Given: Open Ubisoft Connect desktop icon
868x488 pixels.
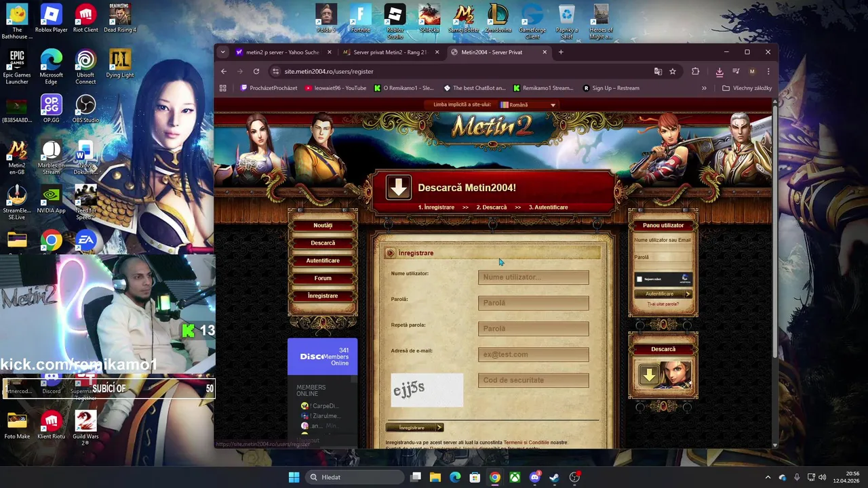Looking at the screenshot, I should [85, 66].
